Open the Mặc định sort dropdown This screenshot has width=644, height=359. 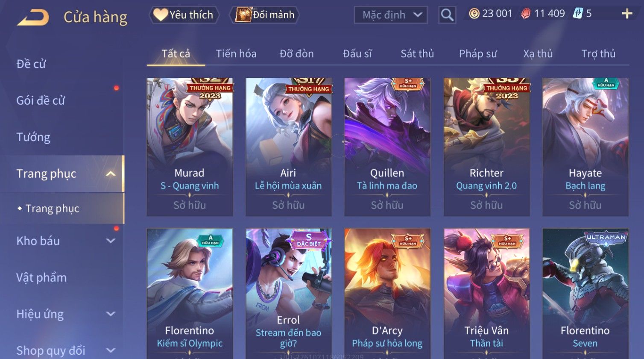(391, 15)
